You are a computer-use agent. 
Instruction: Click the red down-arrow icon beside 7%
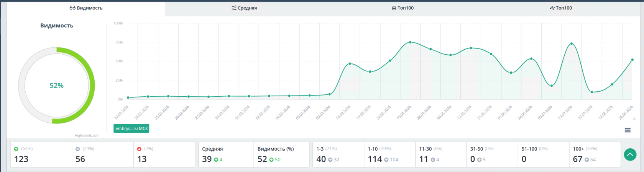pos(139,149)
